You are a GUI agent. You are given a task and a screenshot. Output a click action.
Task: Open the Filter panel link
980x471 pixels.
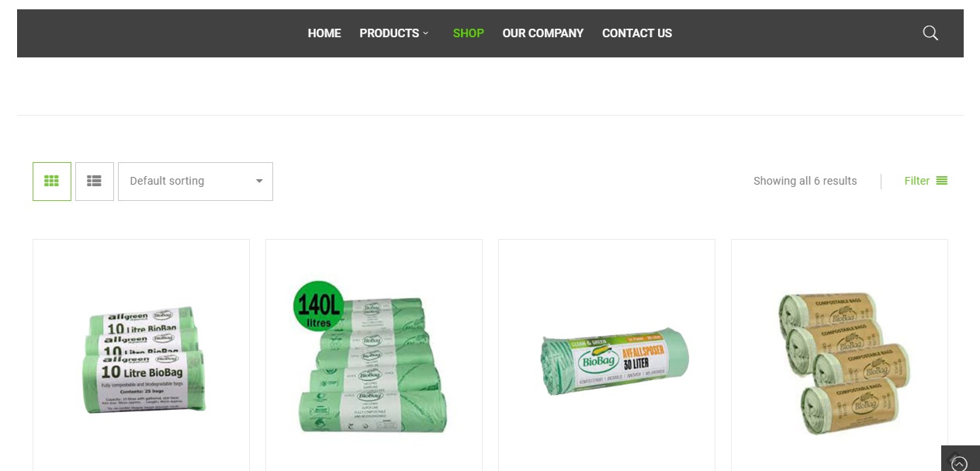(926, 181)
